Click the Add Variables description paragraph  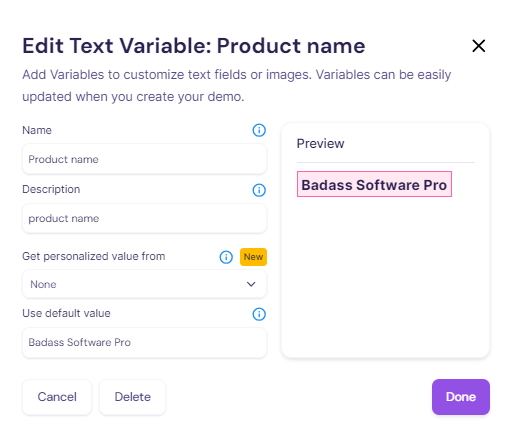237,86
